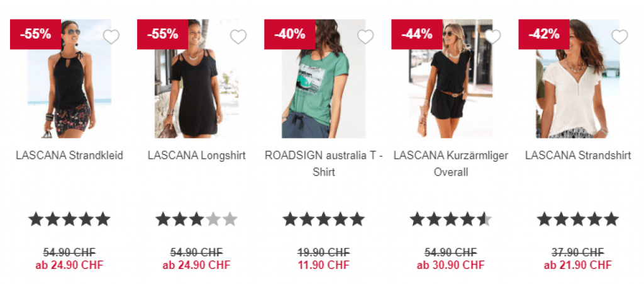Open four-and-half star rating for Overall
The image size is (644, 284).
pos(451,219)
